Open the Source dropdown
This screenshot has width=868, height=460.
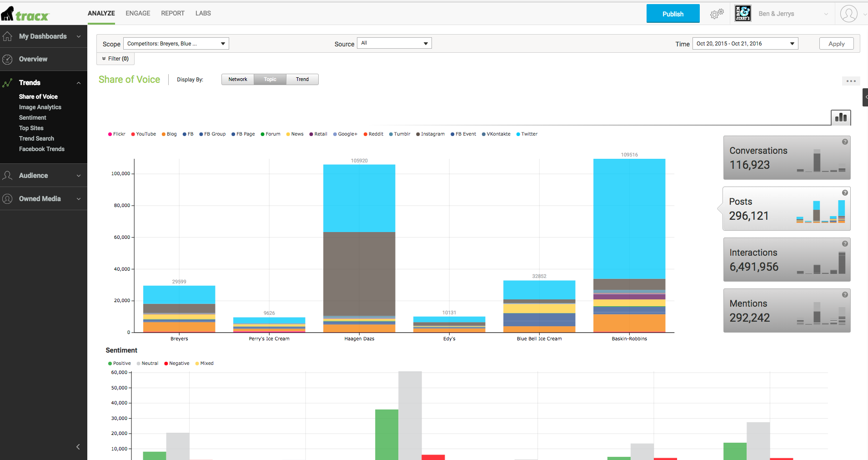point(394,43)
